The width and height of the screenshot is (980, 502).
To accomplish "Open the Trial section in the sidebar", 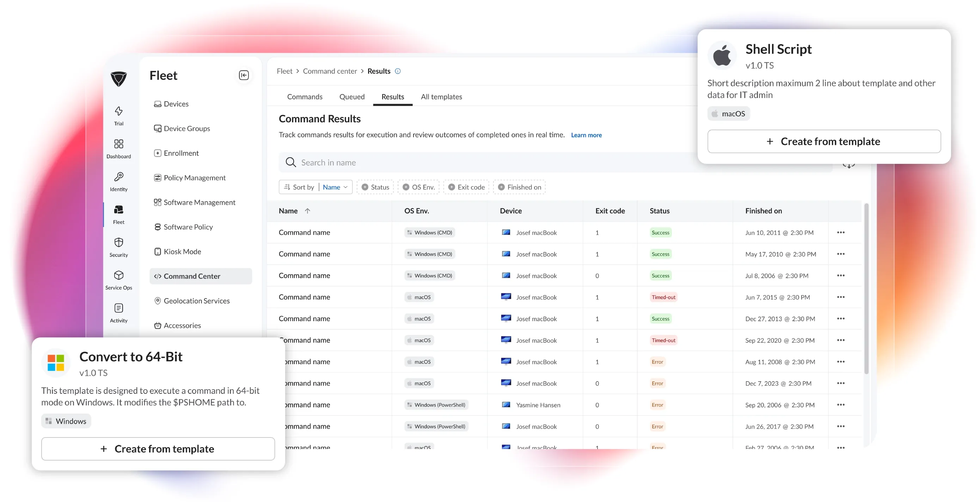I will click(119, 116).
